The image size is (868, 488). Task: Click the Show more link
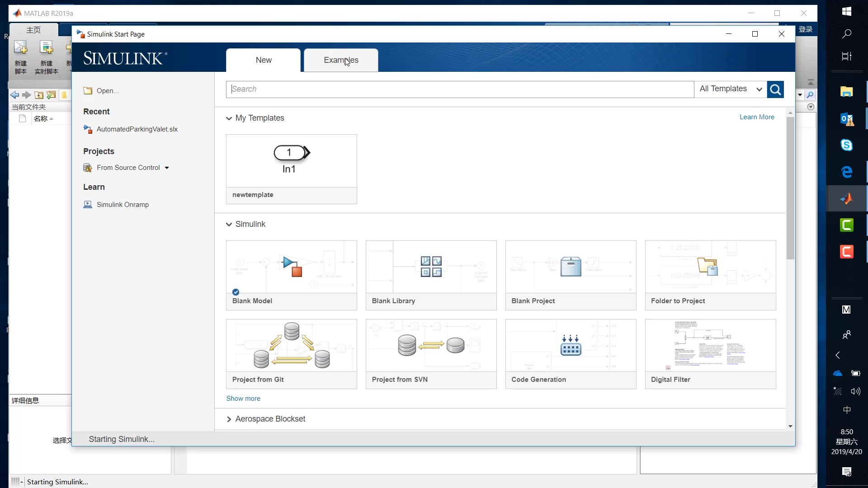tap(243, 399)
